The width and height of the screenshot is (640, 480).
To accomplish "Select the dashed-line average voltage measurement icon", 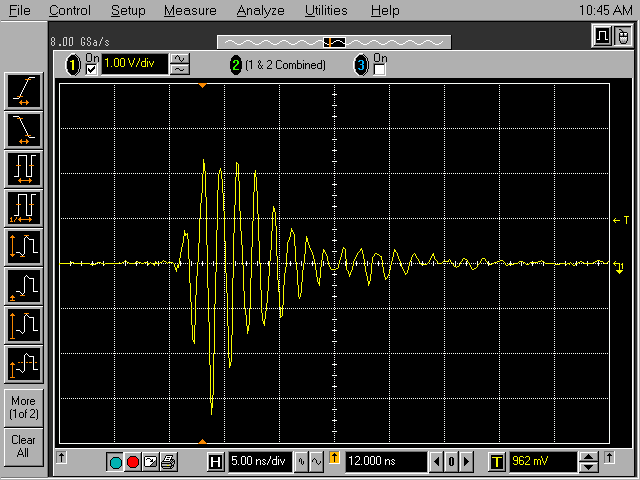I will [x=24, y=364].
